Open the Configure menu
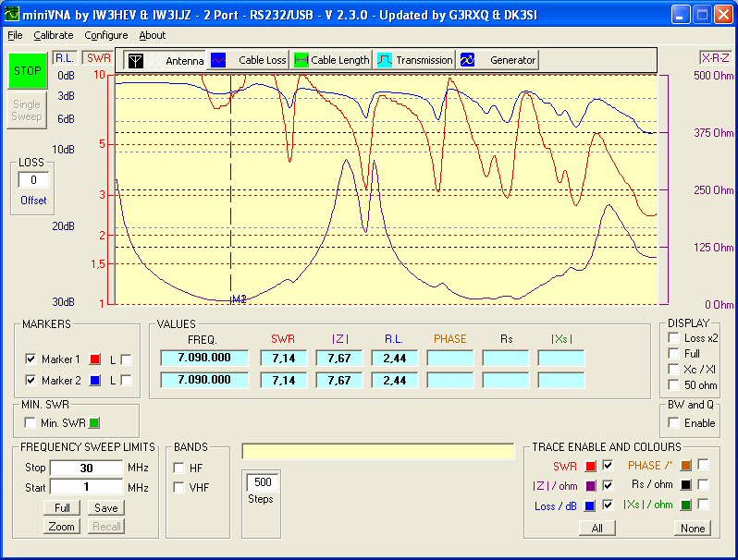 pyautogui.click(x=106, y=35)
